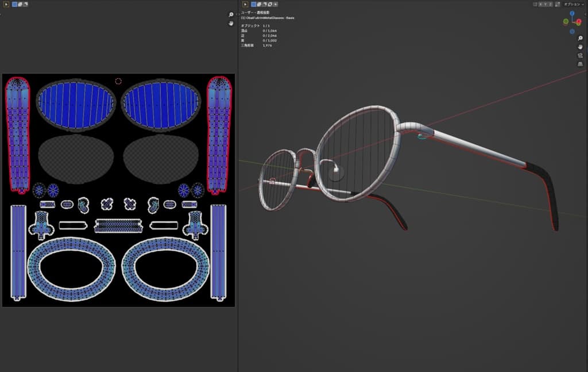Toggle the Z mirror axis button

[551, 4]
